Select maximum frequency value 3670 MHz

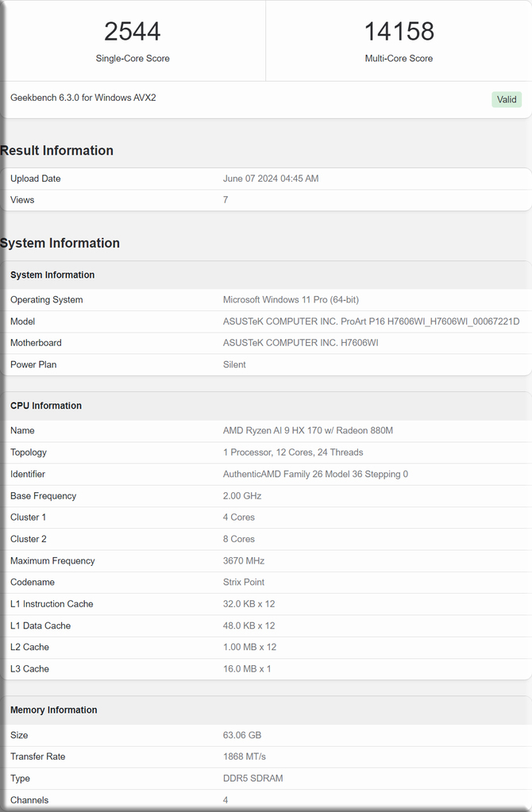(244, 561)
